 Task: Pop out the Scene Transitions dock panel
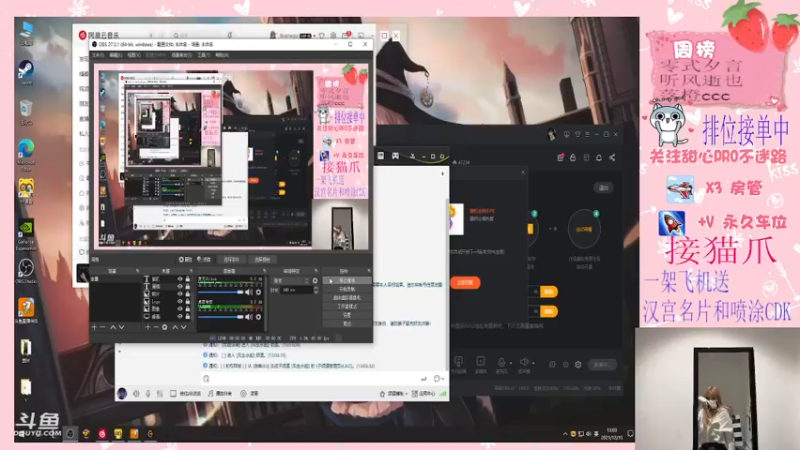[x=316, y=271]
